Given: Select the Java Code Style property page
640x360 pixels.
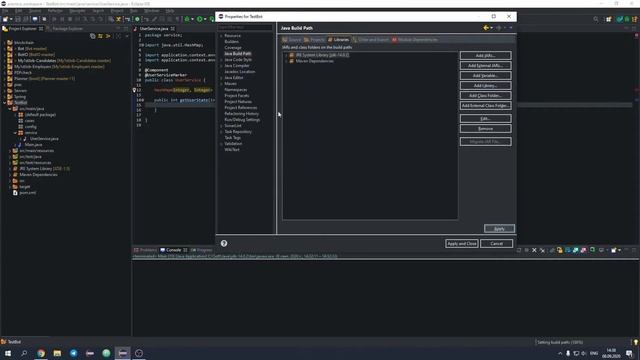Looking at the screenshot, I should pyautogui.click(x=238, y=60).
